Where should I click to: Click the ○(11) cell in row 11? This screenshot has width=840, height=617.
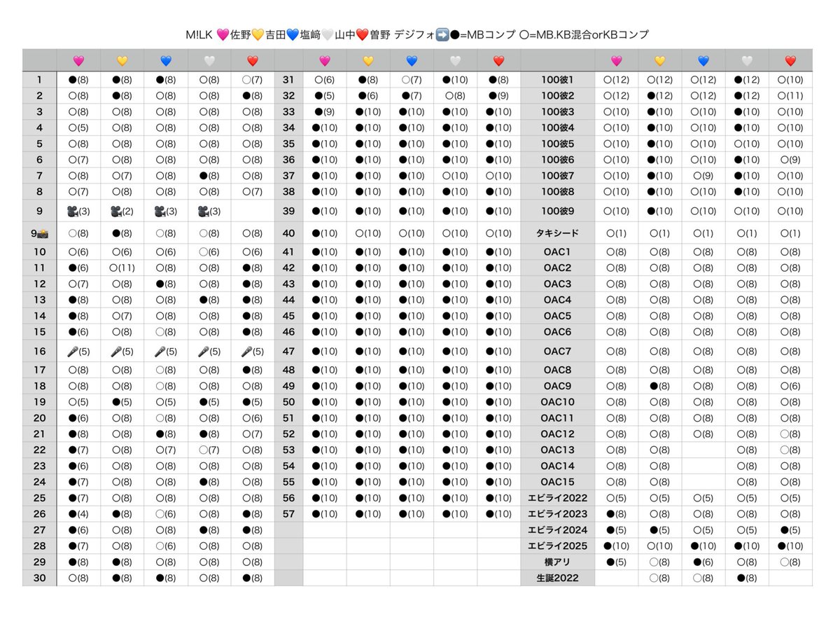(x=122, y=267)
